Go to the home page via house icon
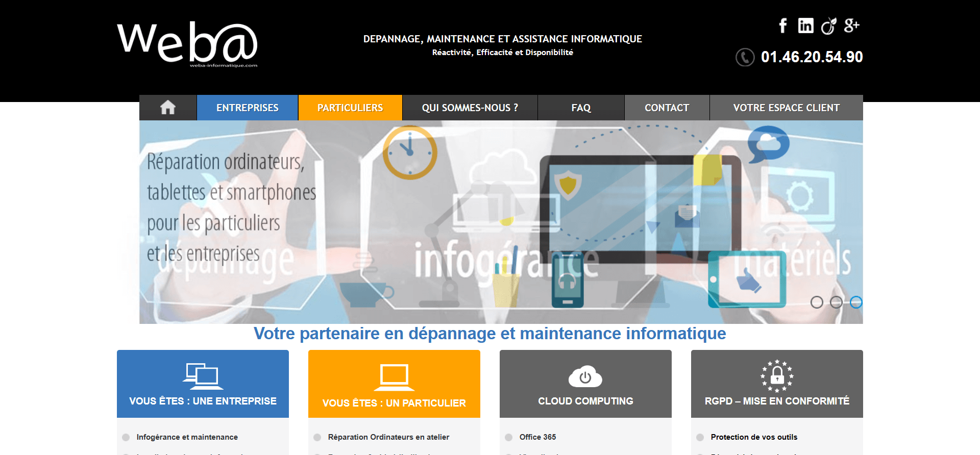The image size is (980, 455). click(x=168, y=108)
